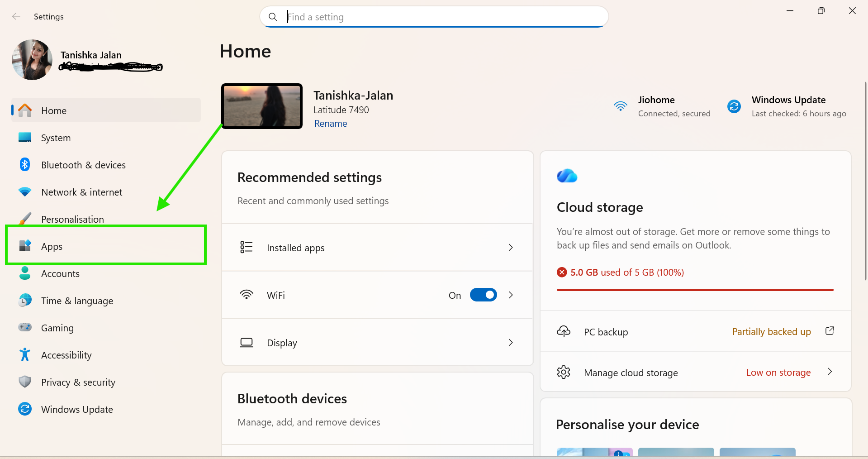Click the Windows Update sync icon at top
The width and height of the screenshot is (868, 459).
pyautogui.click(x=734, y=106)
